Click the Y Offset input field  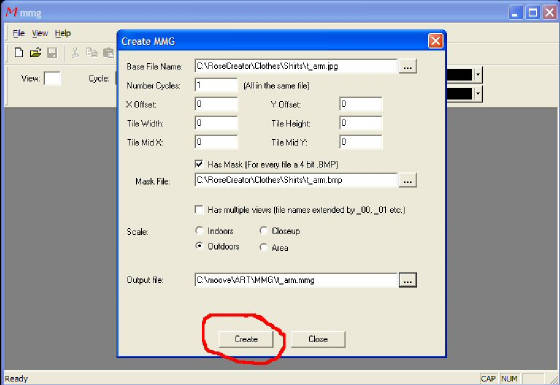pos(360,104)
